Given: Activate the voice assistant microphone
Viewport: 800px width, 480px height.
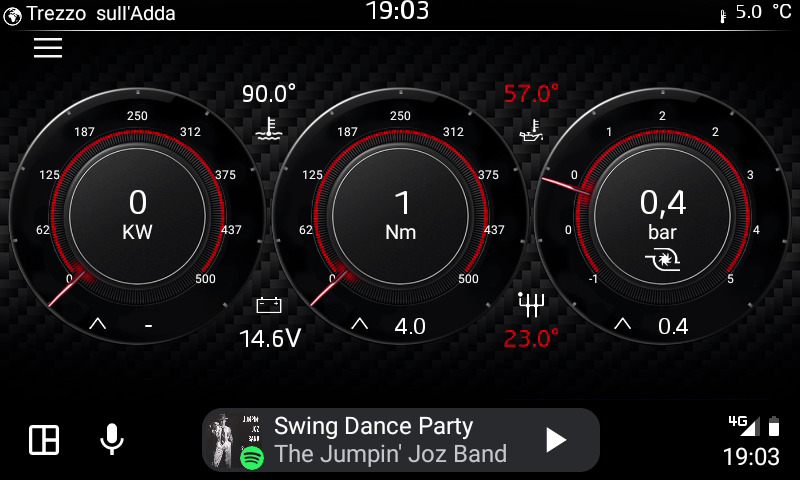Looking at the screenshot, I should click(112, 439).
